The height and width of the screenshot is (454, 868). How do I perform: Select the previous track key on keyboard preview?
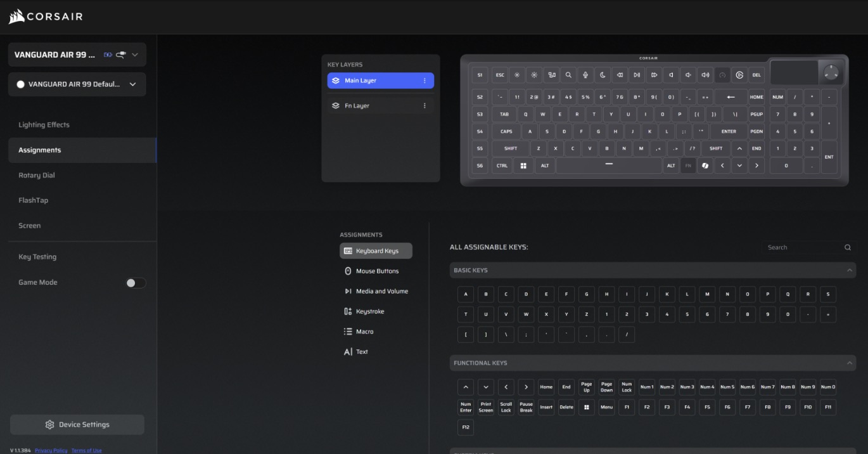620,75
